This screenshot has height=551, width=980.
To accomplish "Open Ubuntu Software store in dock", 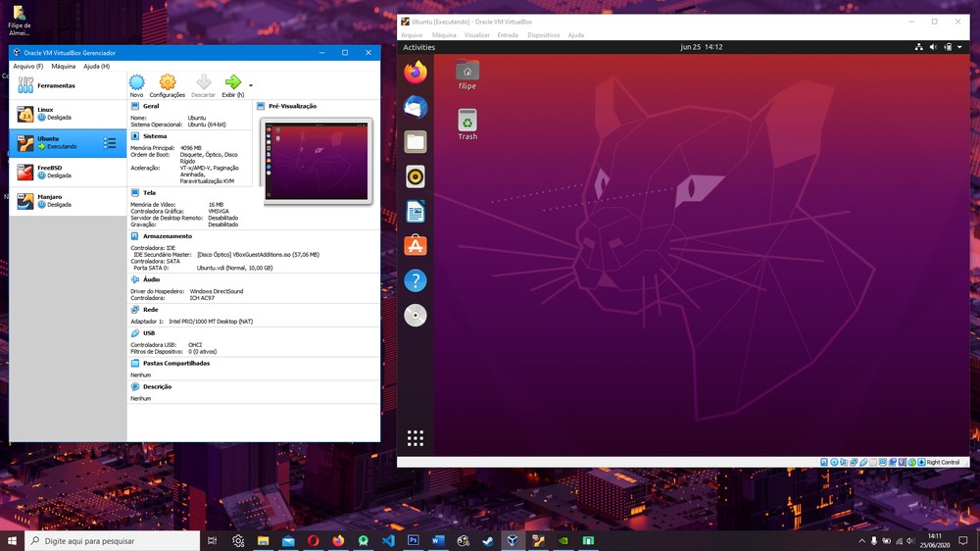I will (x=416, y=246).
